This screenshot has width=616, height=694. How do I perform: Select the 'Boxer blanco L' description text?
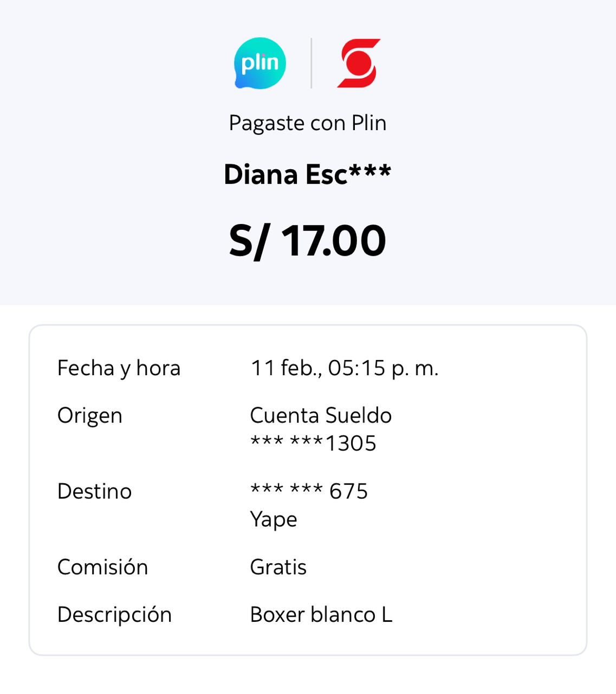point(321,615)
